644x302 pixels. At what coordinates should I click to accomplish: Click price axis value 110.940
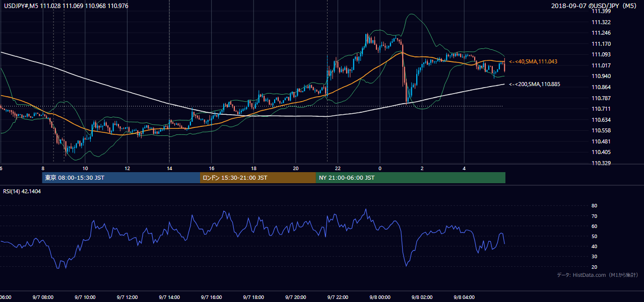601,76
